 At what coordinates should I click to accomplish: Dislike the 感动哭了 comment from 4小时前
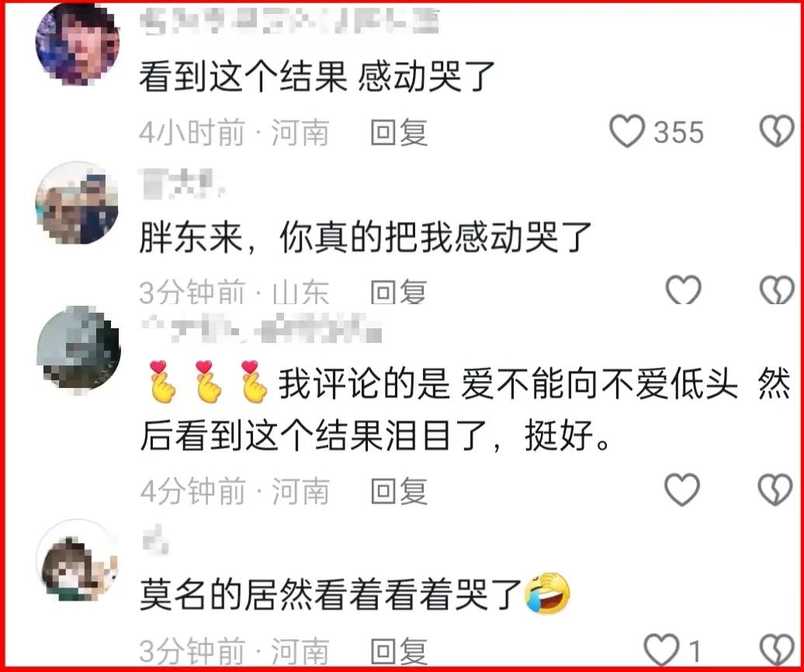pos(777,131)
